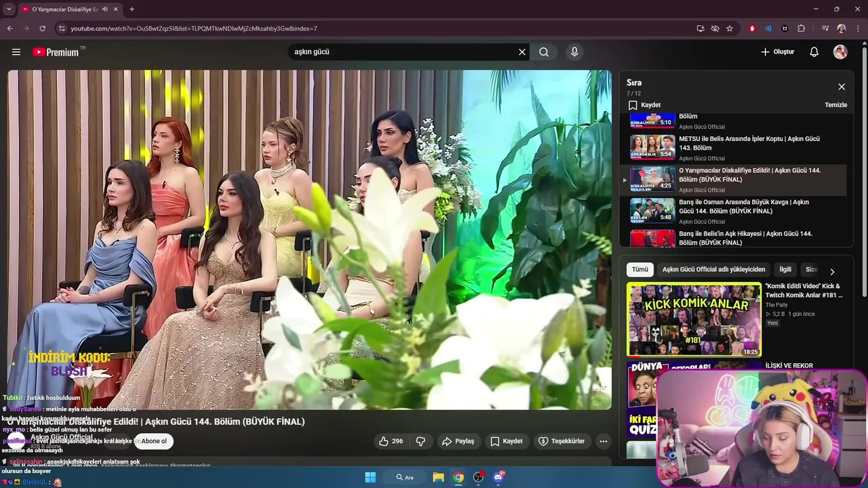Save the queue with the Kaydet bookmark
This screenshot has height=488, width=868.
(x=644, y=105)
